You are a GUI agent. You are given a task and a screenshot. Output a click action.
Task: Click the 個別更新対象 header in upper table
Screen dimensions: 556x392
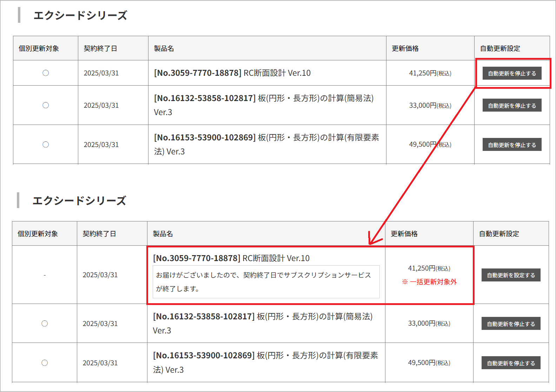tap(39, 48)
